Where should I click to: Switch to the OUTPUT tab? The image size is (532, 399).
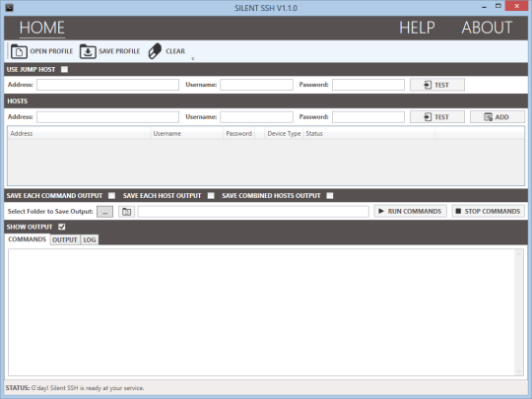[x=65, y=239]
